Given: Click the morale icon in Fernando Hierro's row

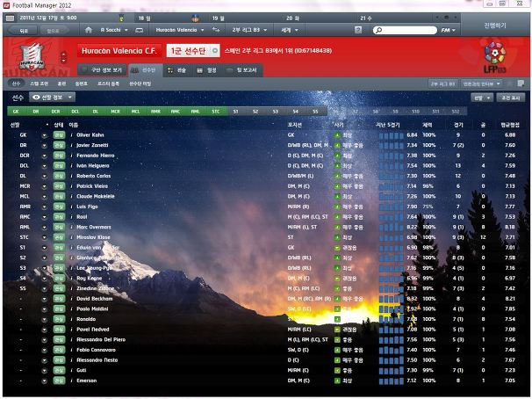Looking at the screenshot, I should (x=337, y=156).
